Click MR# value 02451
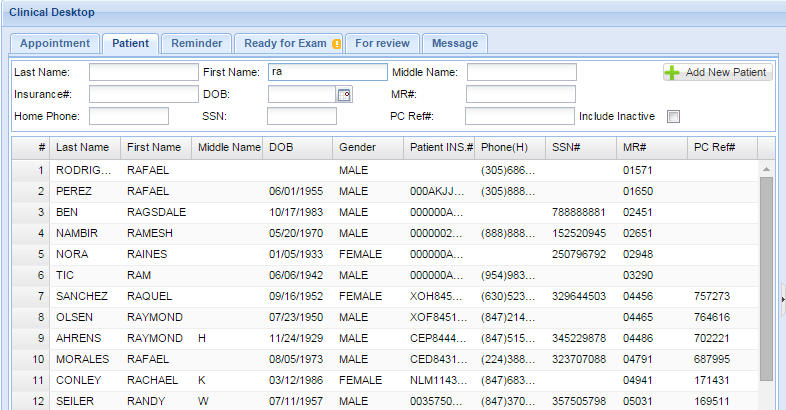786x410 pixels. [x=638, y=213]
